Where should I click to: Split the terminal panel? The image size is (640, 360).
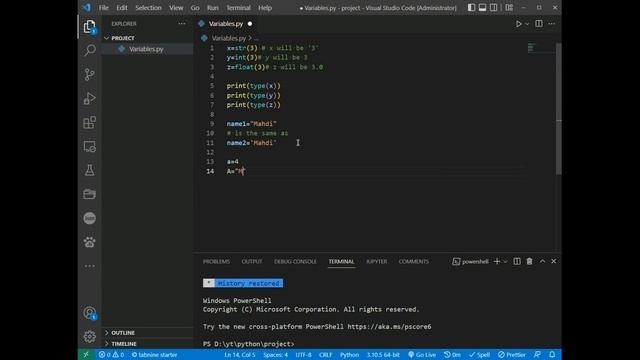click(x=517, y=261)
